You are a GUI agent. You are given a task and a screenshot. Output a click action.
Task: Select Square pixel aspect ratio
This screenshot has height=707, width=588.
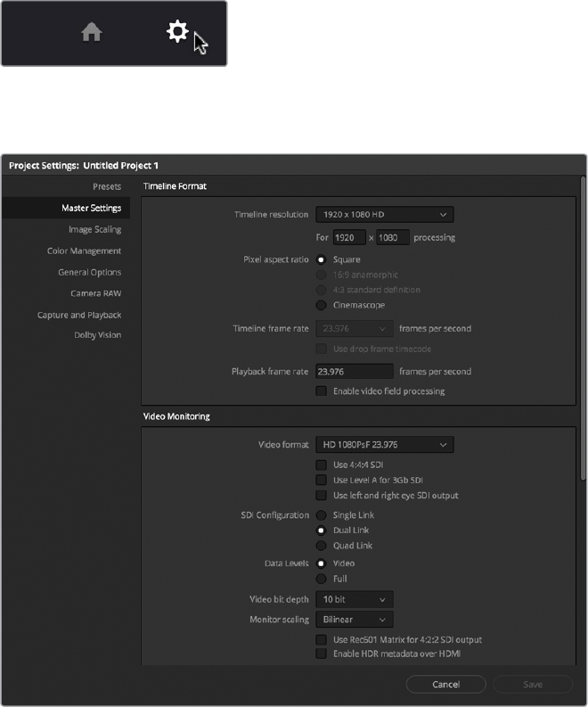[321, 259]
